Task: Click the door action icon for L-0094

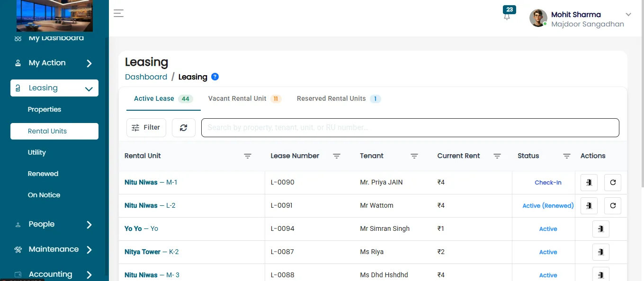Action: [601, 228]
